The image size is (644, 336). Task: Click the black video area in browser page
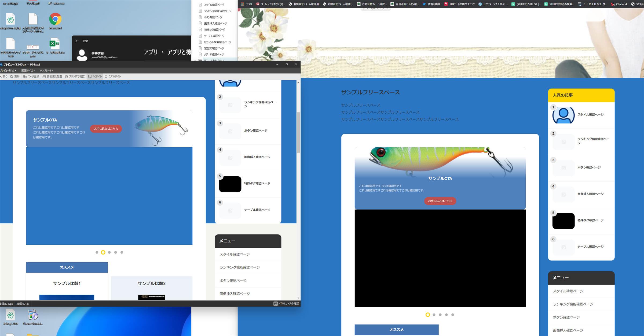click(x=440, y=258)
